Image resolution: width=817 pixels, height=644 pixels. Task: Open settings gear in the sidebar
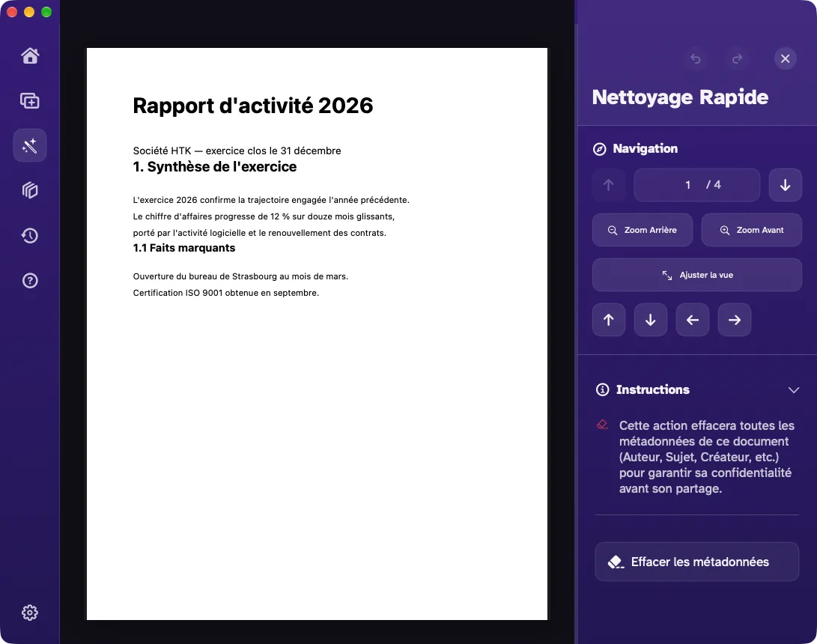click(30, 613)
